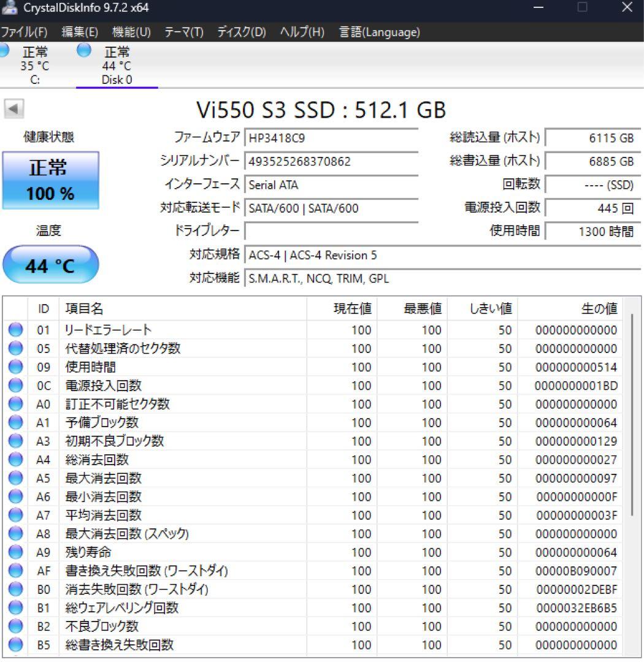Viewport: 644px width, 662px height.
Task: Click the status icon for row A1
Action: pyautogui.click(x=15, y=422)
